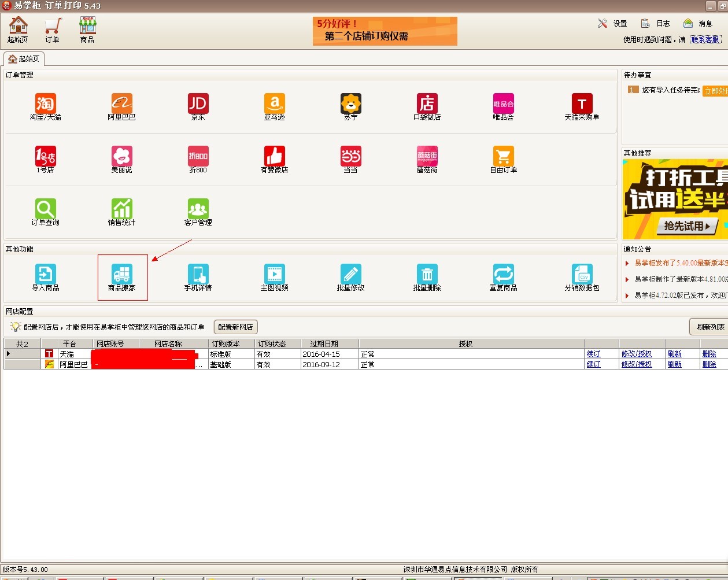Open 阿里巴巴 order management

(x=122, y=107)
